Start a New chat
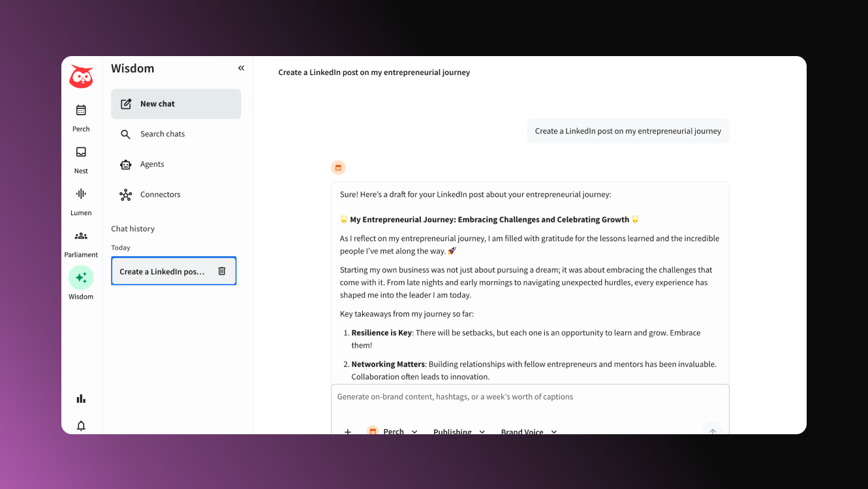The width and height of the screenshot is (868, 489). [176, 104]
